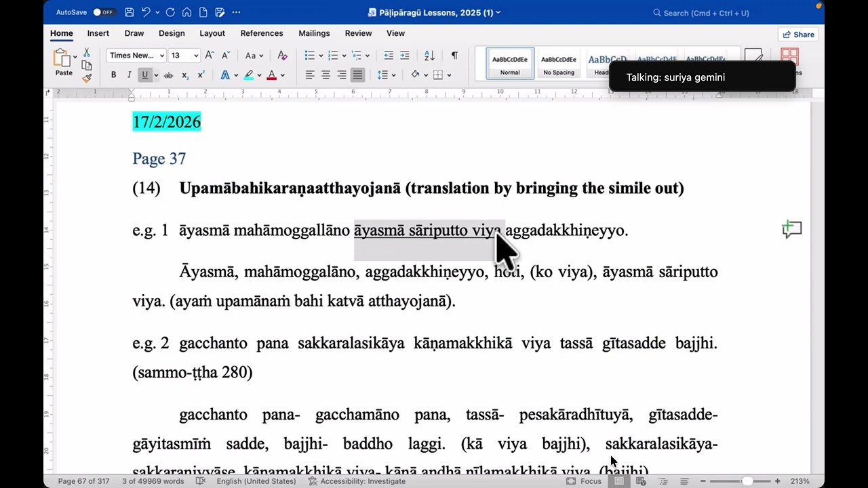The width and height of the screenshot is (868, 488).
Task: Apply the cyan text highlight color
Action: pyautogui.click(x=249, y=75)
